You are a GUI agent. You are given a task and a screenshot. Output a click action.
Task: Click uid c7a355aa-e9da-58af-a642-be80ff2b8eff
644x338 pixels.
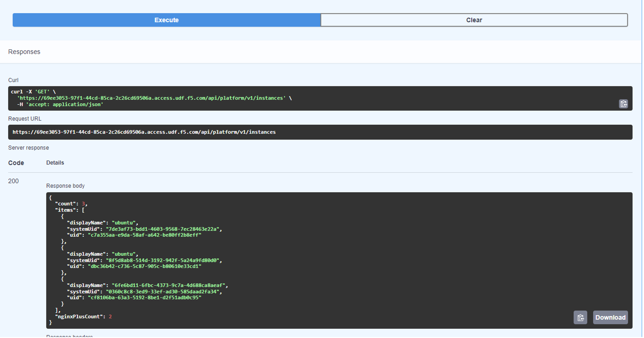click(134, 235)
